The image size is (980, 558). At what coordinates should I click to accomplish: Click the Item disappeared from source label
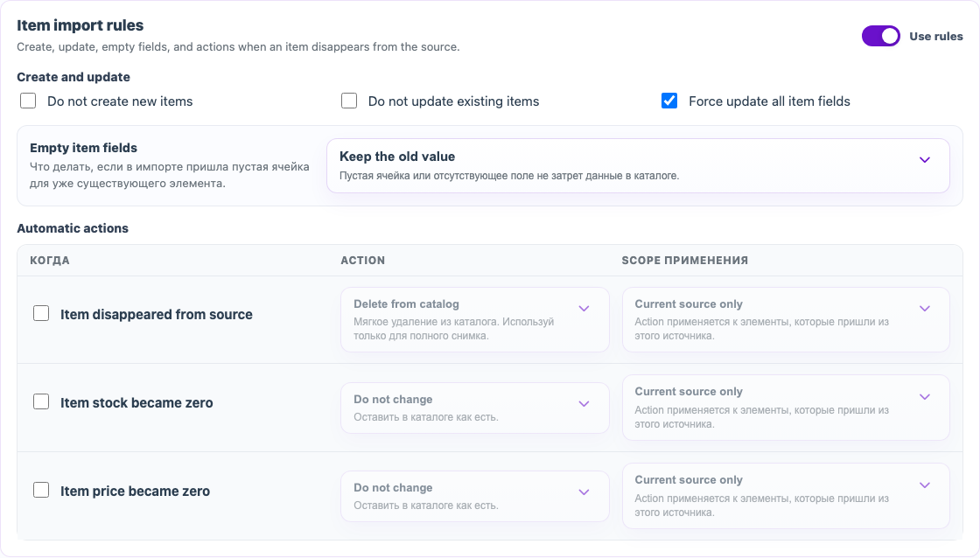(x=157, y=314)
